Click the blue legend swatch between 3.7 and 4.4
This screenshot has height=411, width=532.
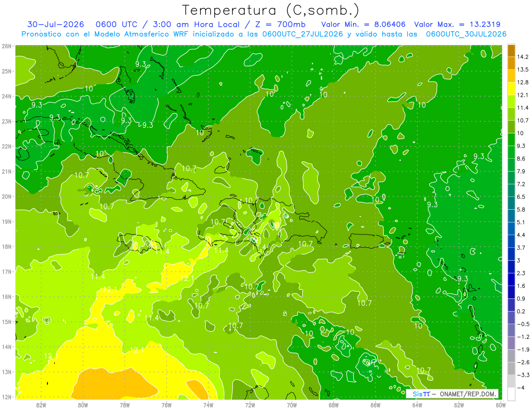click(511, 241)
